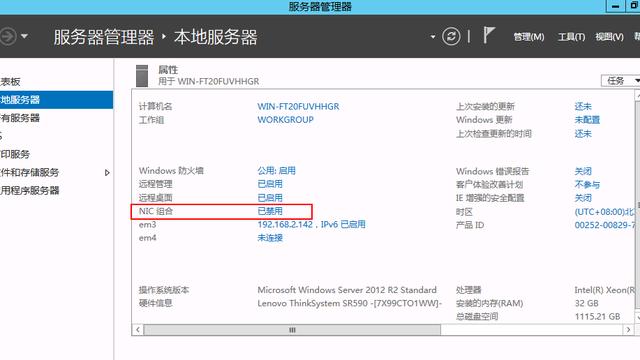Click Windows 防火墙 公用: 启用 link
Screen dimensions: 640x360
[276, 171]
